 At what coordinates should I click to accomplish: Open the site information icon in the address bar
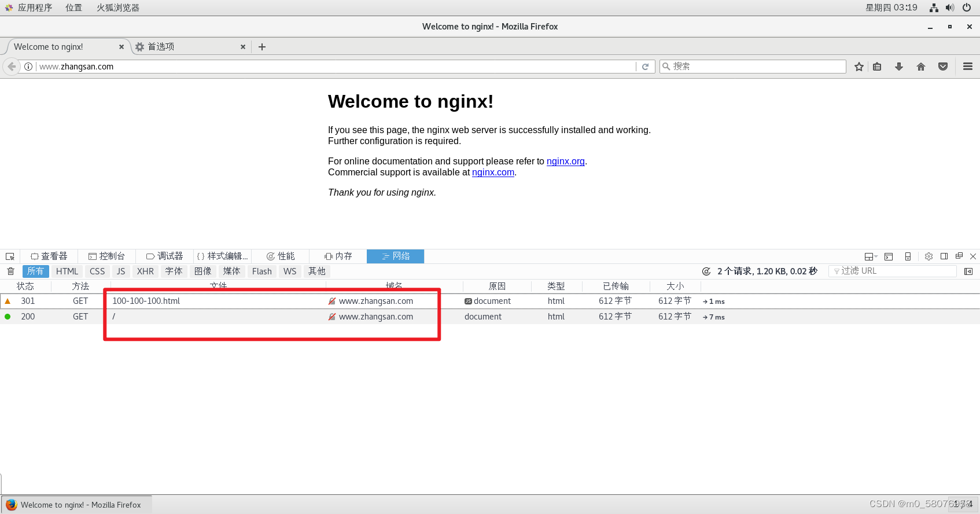point(28,67)
